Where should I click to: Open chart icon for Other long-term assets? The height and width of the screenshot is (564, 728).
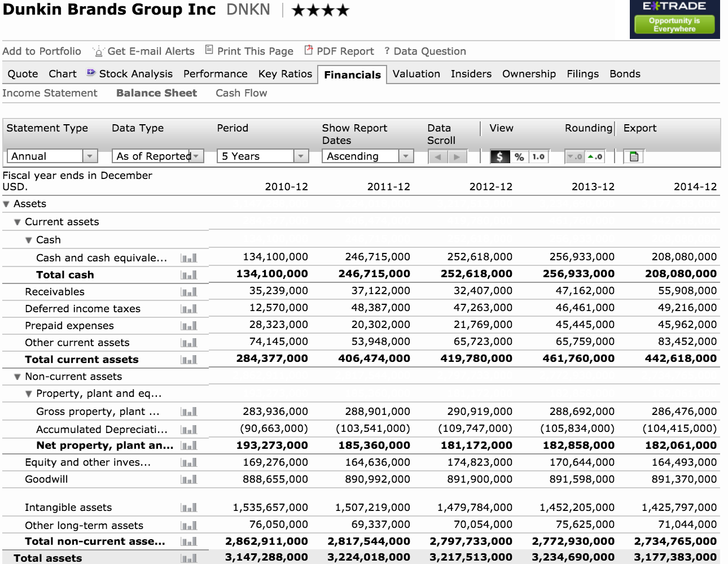pyautogui.click(x=189, y=526)
